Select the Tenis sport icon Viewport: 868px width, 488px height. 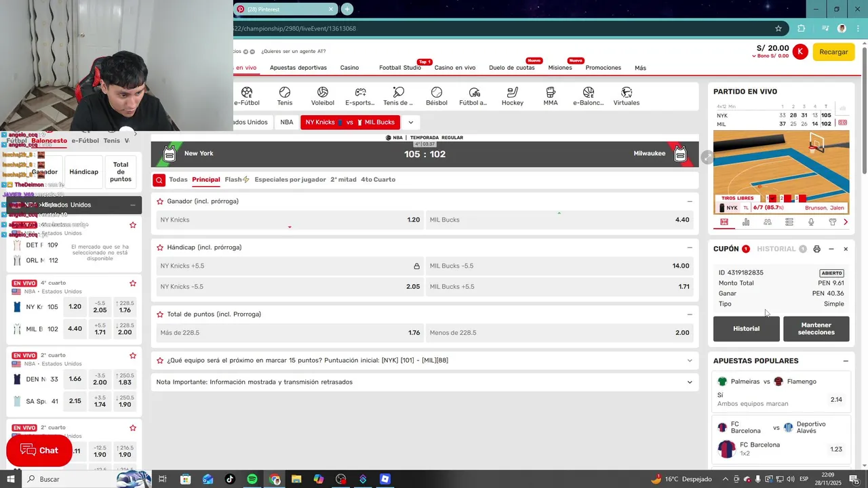point(285,96)
